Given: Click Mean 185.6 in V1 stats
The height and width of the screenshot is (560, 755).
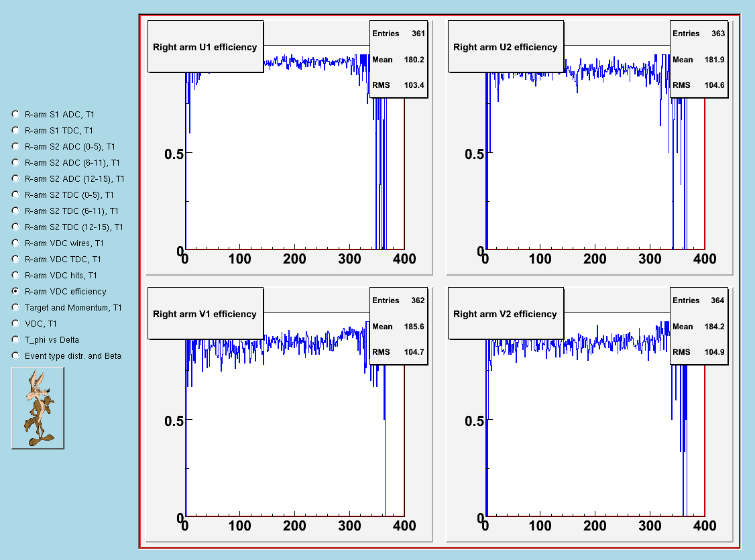Looking at the screenshot, I should click(x=398, y=327).
